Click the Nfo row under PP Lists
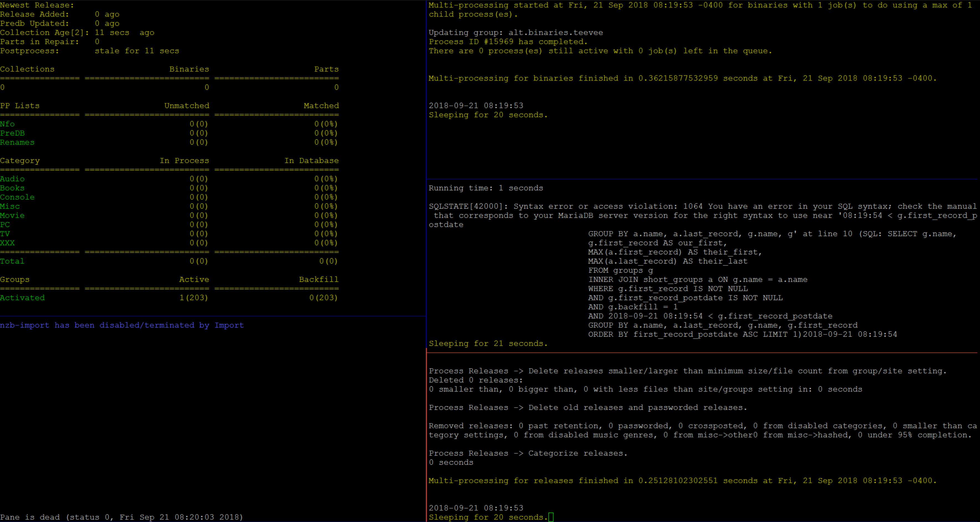This screenshot has width=980, height=522. click(x=7, y=124)
